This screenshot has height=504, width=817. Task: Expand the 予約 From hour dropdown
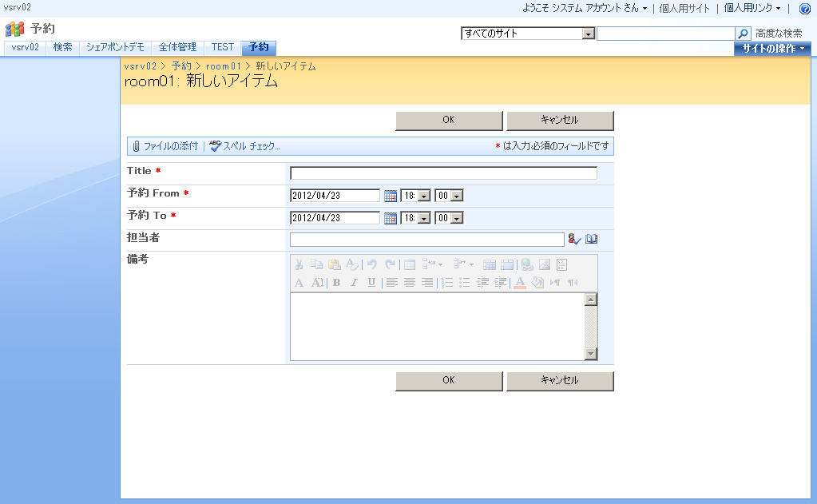click(x=424, y=196)
